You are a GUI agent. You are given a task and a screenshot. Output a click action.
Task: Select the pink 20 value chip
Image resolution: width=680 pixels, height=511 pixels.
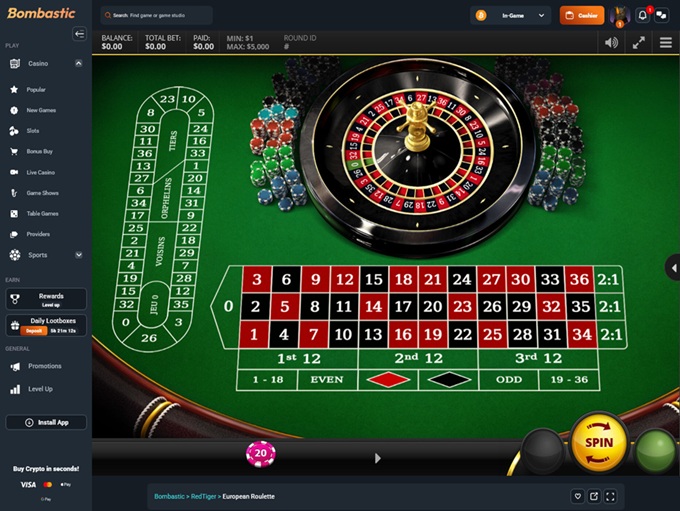tap(261, 454)
